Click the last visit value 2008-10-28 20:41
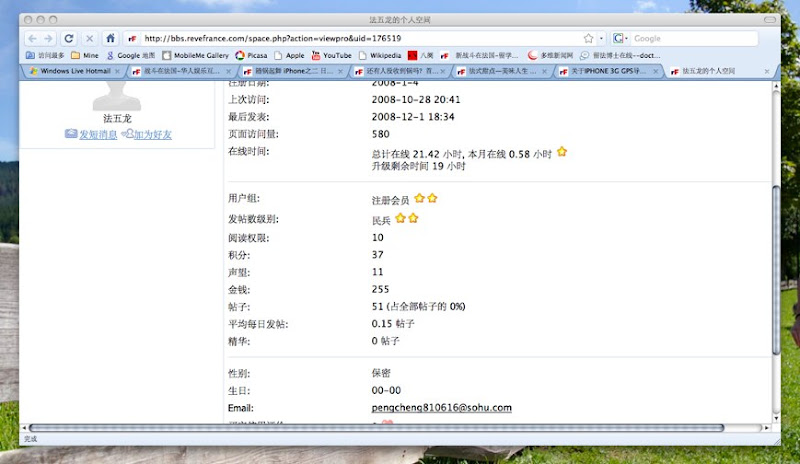The image size is (800, 464). click(416, 100)
